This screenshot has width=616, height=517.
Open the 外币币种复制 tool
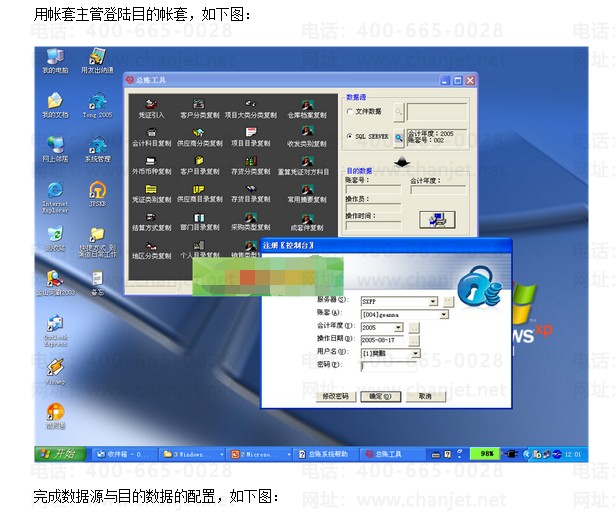[151, 165]
